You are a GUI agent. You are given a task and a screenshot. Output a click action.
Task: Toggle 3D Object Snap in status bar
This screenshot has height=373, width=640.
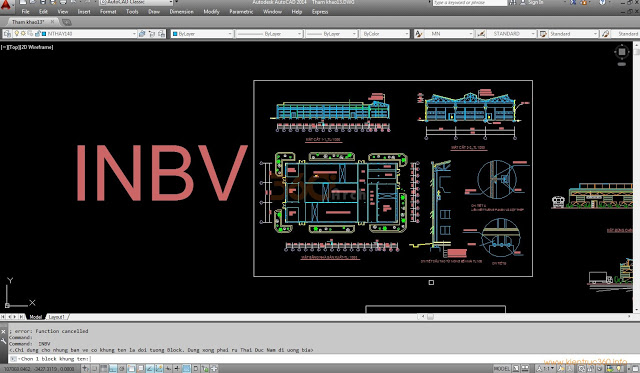tap(140, 369)
